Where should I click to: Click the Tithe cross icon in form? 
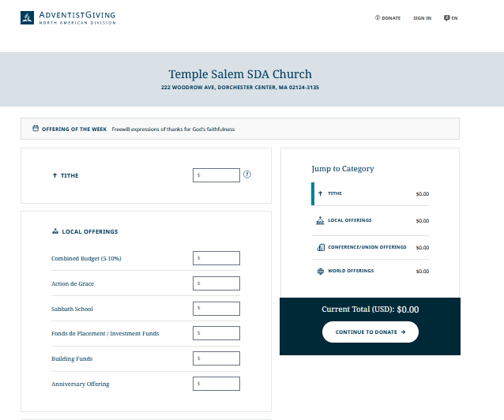(55, 175)
